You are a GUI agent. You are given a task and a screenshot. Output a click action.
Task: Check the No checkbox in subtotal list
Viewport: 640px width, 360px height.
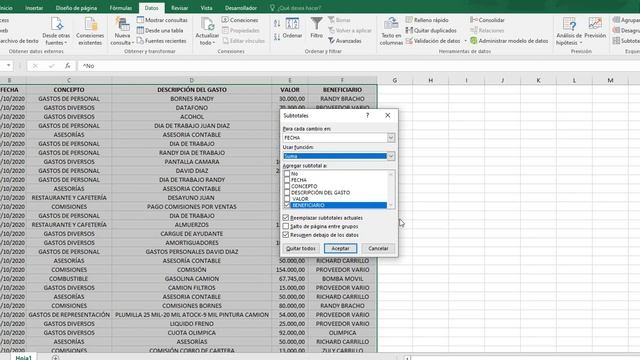(287, 173)
